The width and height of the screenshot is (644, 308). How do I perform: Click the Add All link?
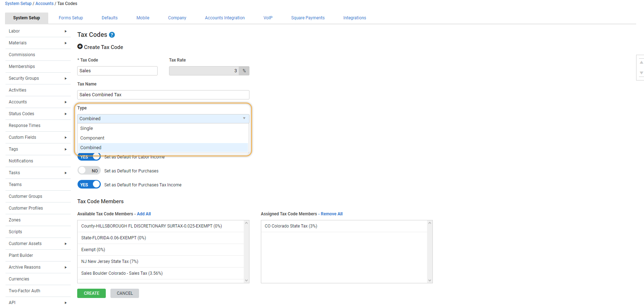point(144,214)
